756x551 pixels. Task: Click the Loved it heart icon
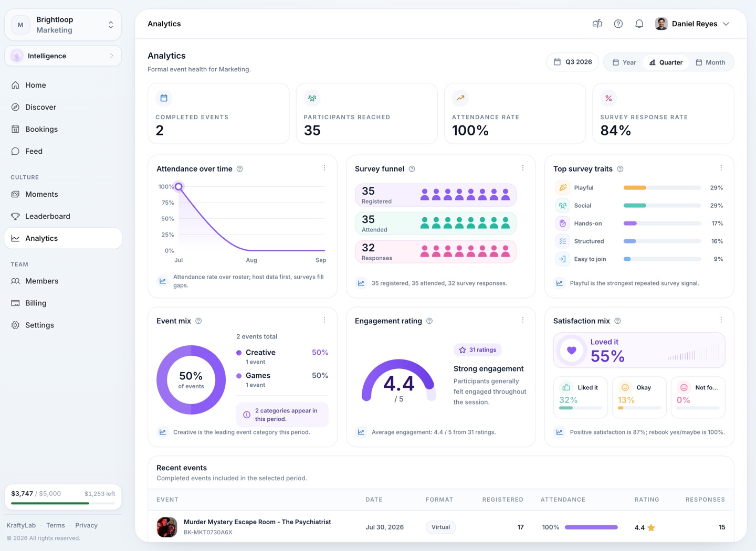572,351
